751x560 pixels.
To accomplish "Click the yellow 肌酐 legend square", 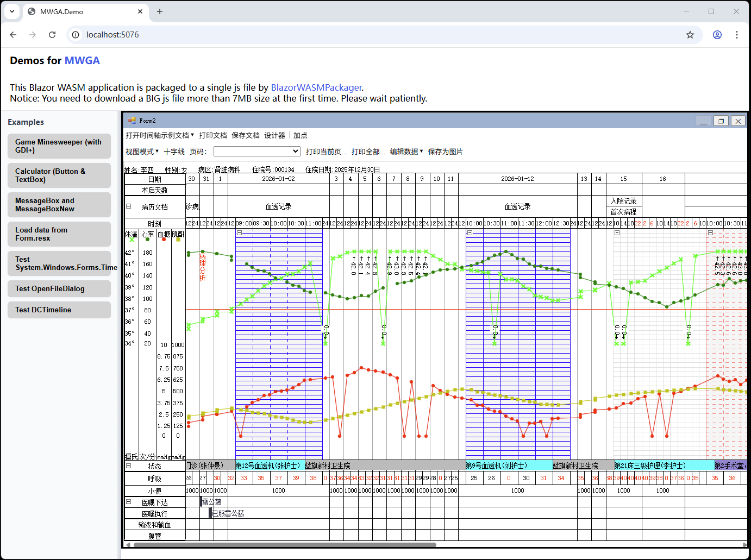I will [x=178, y=240].
